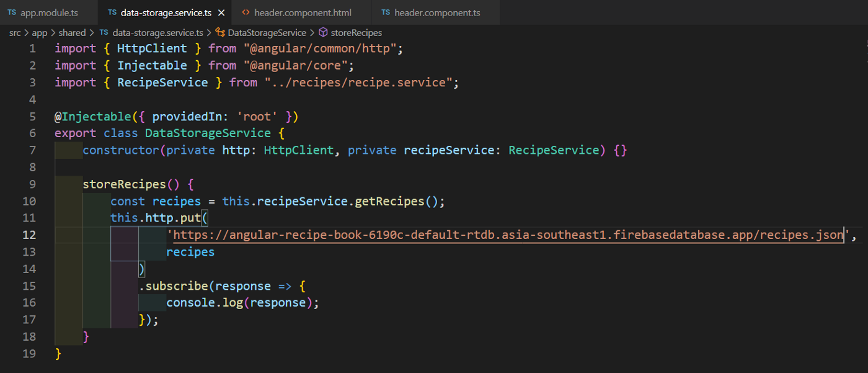Click the firebase recipes.json URL string
This screenshot has height=373, width=868.
click(508, 235)
